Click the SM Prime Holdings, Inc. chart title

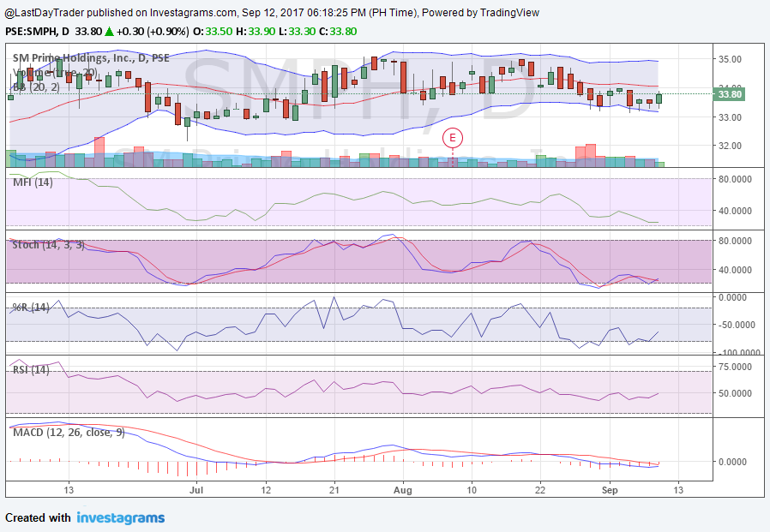[91, 58]
